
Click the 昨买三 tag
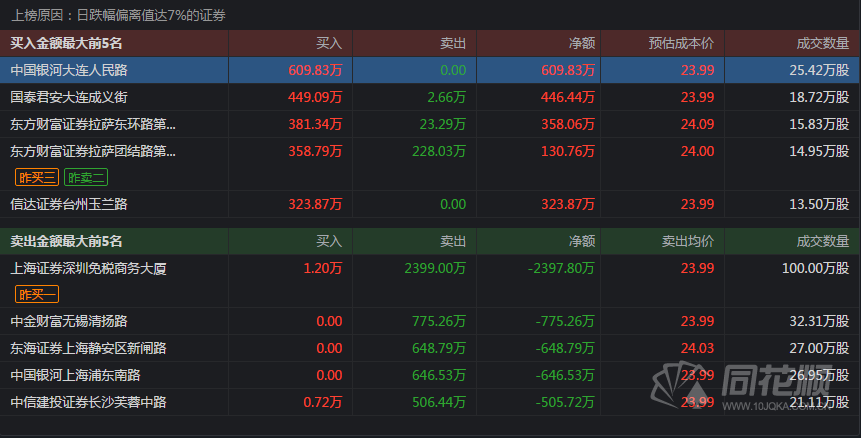tap(37, 177)
